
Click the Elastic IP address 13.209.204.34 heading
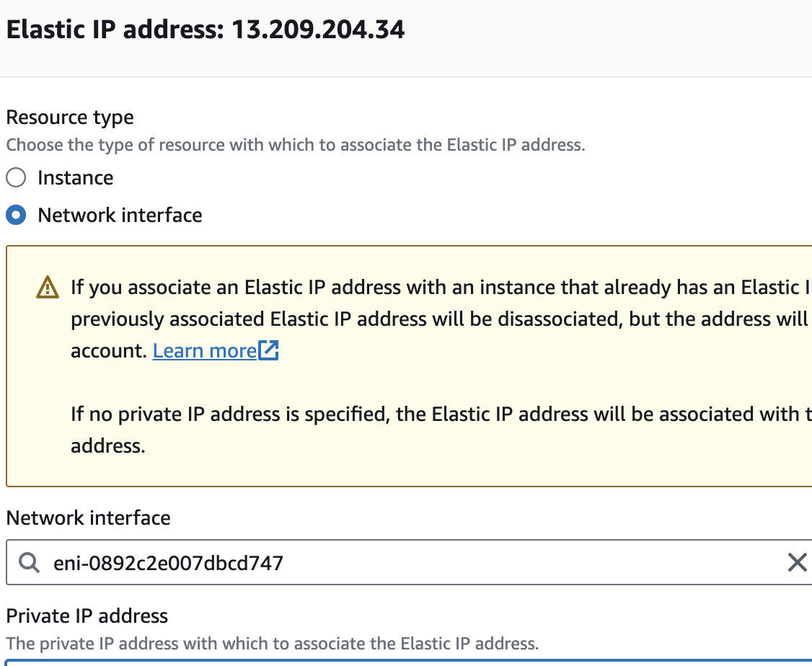coord(206,30)
